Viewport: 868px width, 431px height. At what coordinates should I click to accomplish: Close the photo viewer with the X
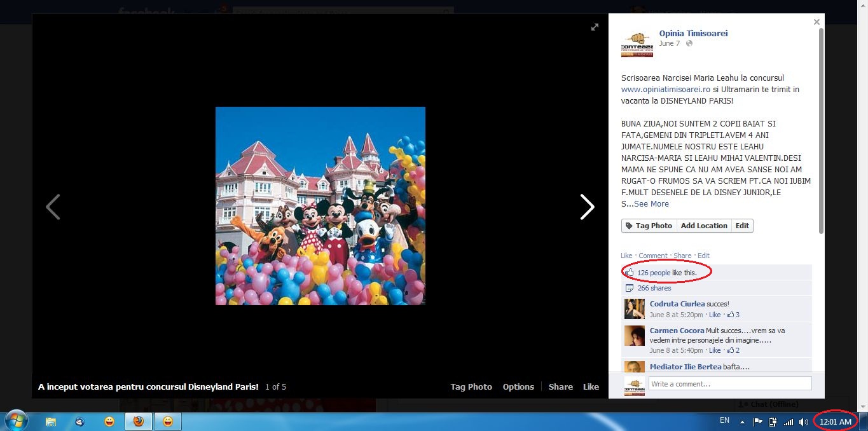coord(816,22)
